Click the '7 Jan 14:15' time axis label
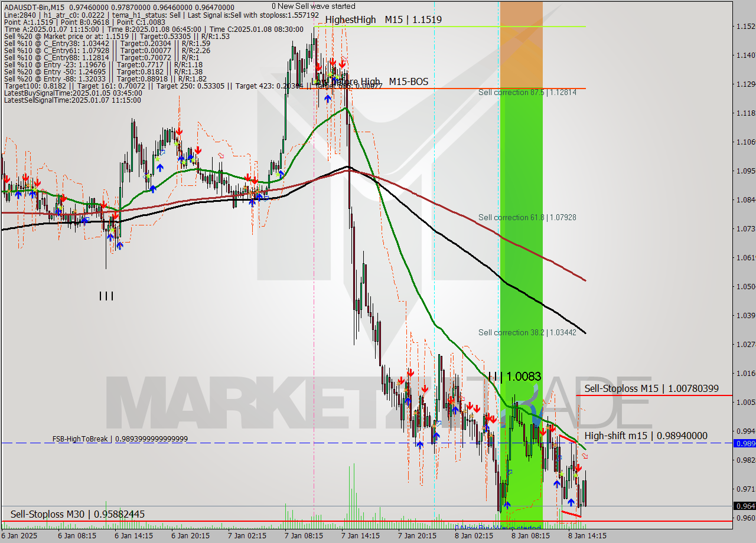The width and height of the screenshot is (756, 543). 360,536
